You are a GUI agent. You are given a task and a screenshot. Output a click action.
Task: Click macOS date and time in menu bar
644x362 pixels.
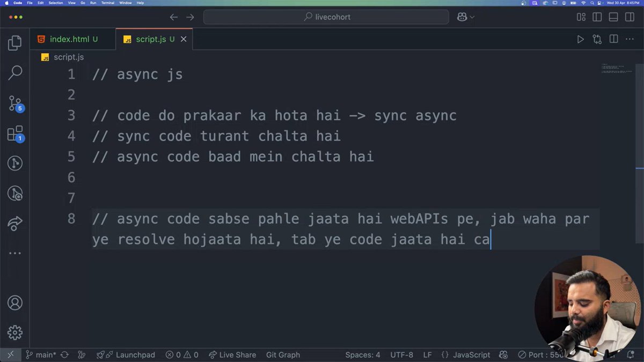[624, 3]
